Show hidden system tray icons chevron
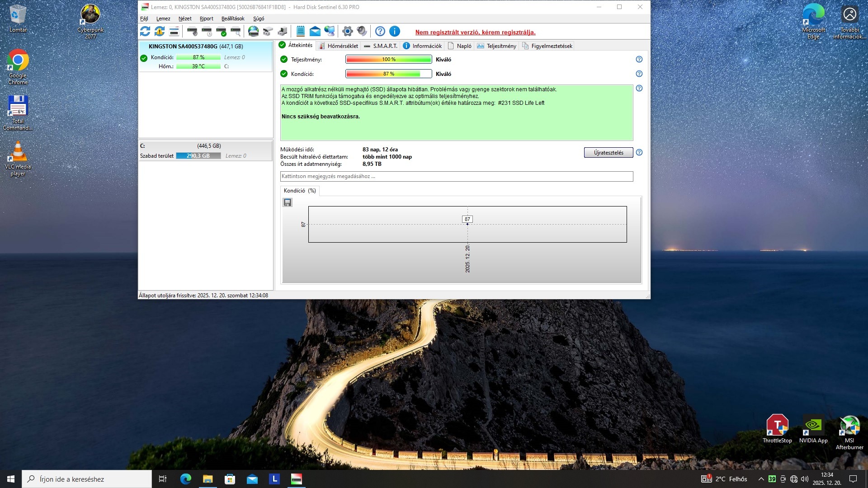868x488 pixels. point(761,479)
